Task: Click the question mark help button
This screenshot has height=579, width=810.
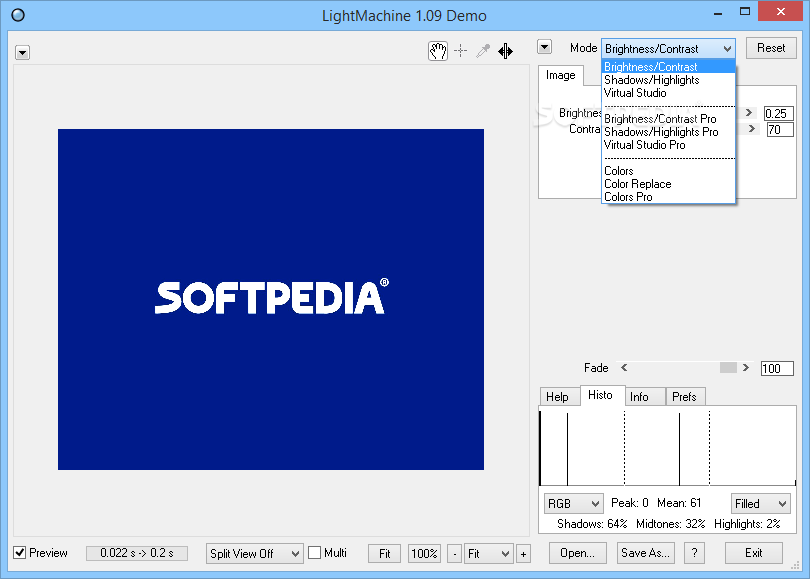Action: coord(694,553)
